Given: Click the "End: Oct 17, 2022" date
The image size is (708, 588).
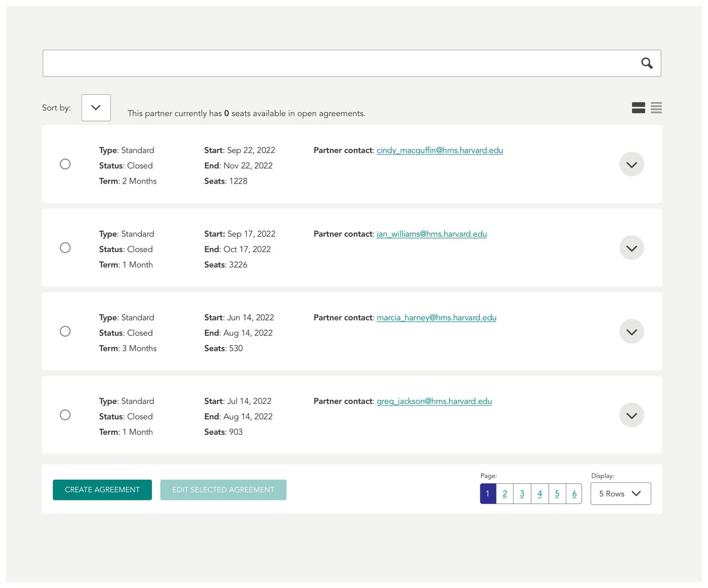Looking at the screenshot, I should point(237,249).
